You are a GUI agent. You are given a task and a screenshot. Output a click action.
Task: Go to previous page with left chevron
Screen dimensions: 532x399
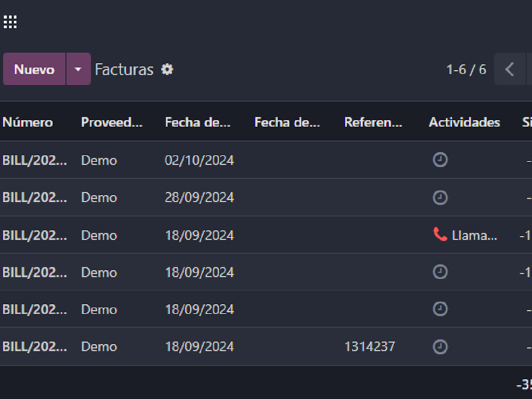click(x=510, y=69)
